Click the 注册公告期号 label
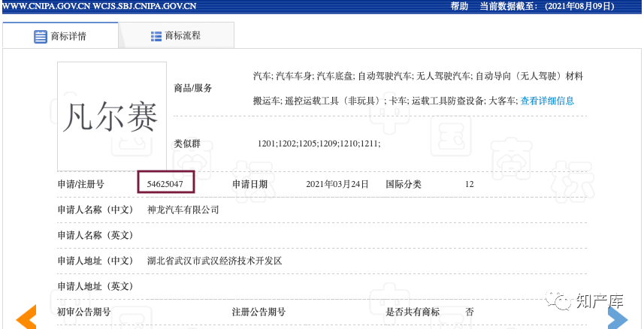644x329 pixels. pos(259,312)
